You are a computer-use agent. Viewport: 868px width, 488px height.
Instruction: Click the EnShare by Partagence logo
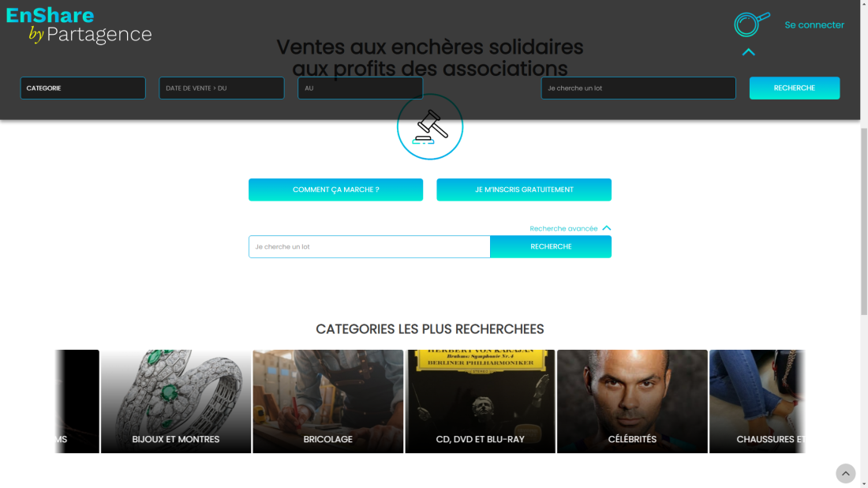click(x=79, y=25)
